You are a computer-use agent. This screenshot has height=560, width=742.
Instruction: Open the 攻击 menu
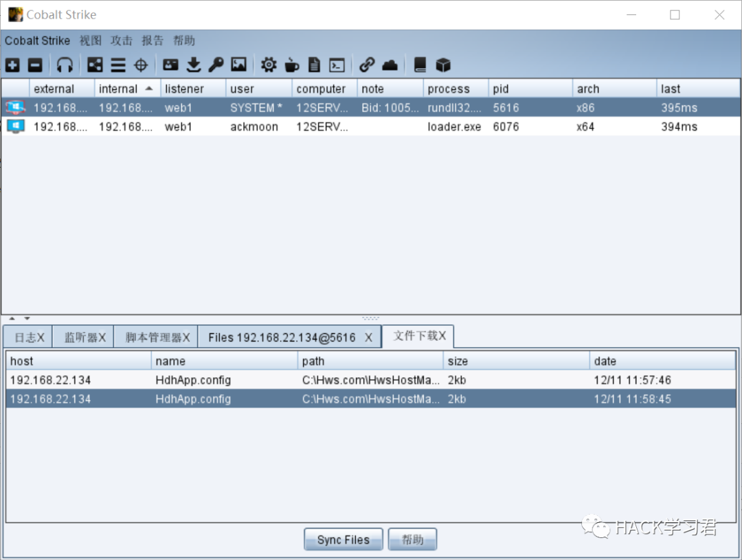point(122,41)
